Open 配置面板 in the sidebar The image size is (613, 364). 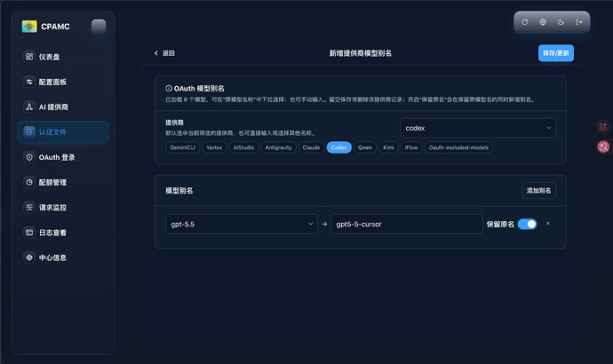point(63,82)
